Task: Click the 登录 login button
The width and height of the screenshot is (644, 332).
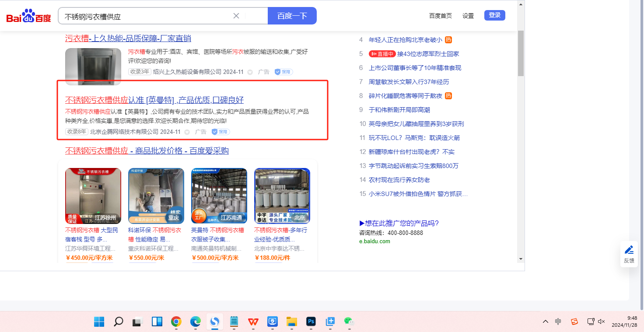Action: coord(495,15)
